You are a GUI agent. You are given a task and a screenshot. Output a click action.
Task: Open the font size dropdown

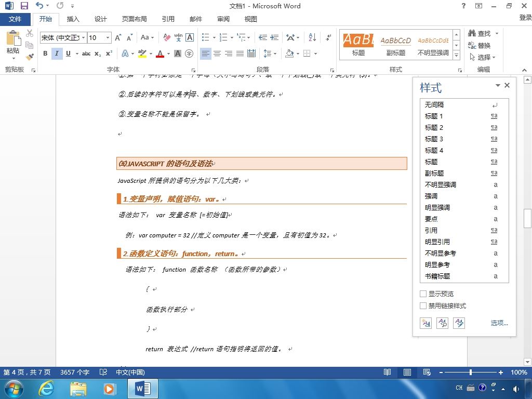(108, 37)
